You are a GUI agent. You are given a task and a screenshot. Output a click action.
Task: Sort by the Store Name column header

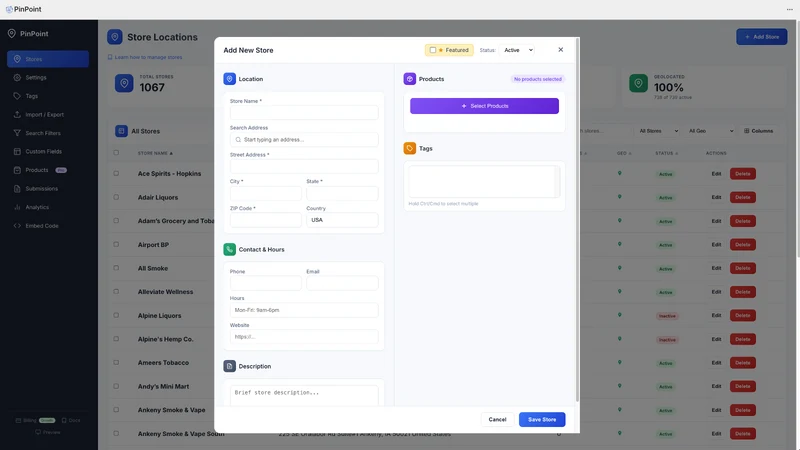pyautogui.click(x=155, y=153)
